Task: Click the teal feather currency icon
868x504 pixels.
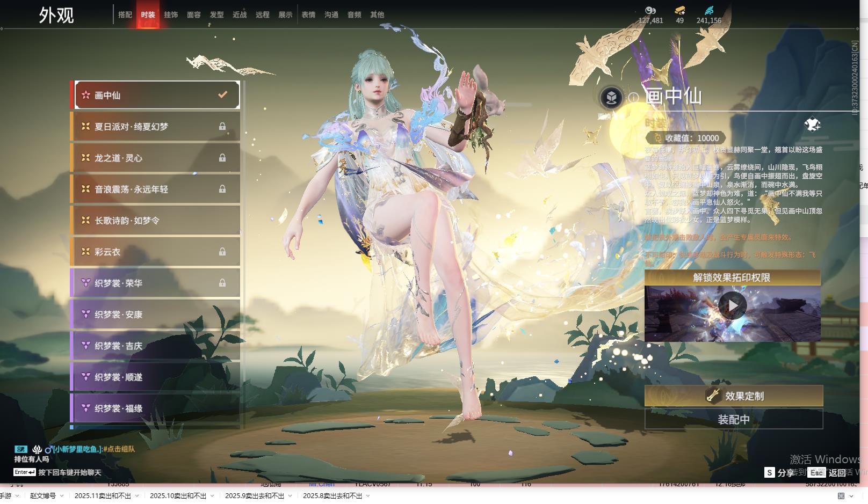Action: (709, 10)
